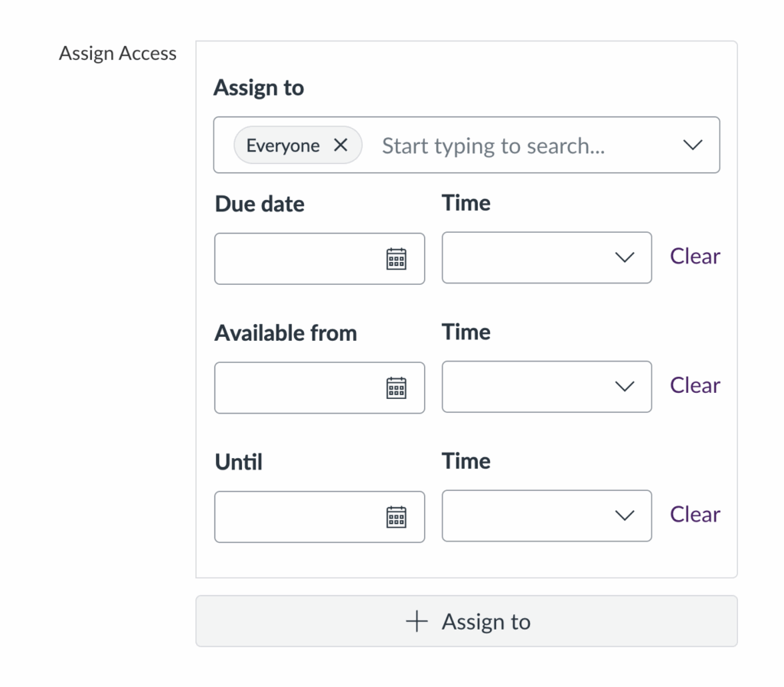
Task: Remove the Everyone tag with its X
Action: tap(341, 145)
